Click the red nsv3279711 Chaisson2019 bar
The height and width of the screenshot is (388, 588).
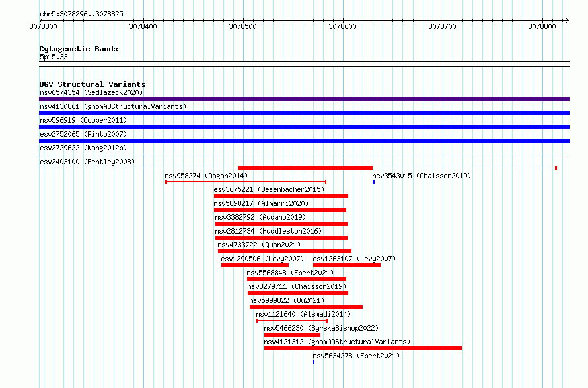[x=298, y=293]
